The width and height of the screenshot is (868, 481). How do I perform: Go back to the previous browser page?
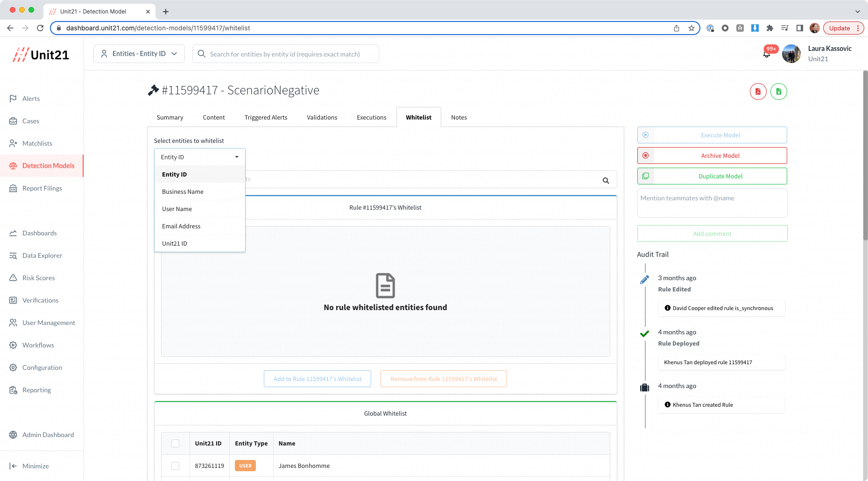(10, 28)
